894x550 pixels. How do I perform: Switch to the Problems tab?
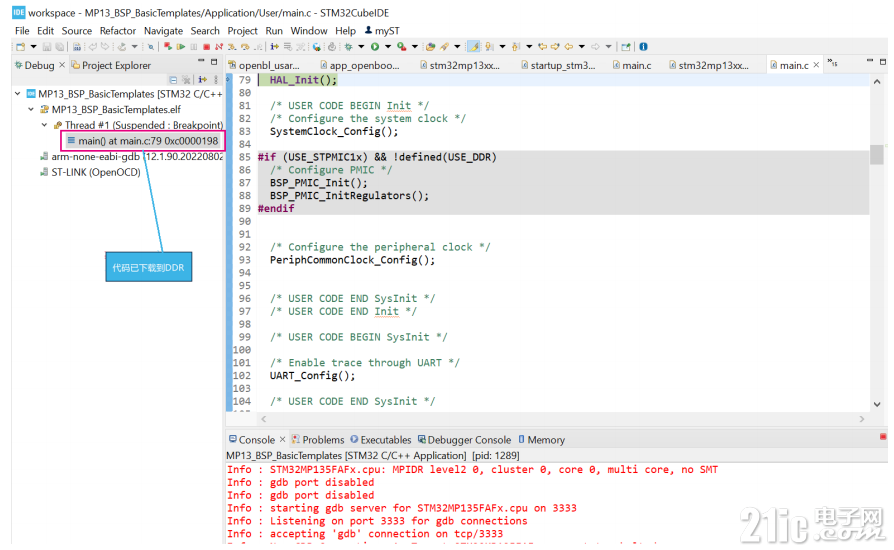pyautogui.click(x=318, y=440)
